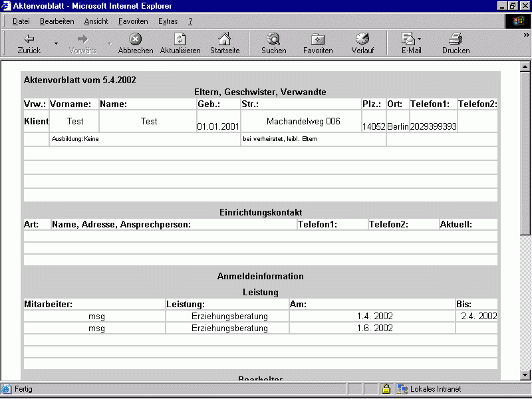Open the Datei menu
The image size is (532, 399).
click(x=21, y=21)
